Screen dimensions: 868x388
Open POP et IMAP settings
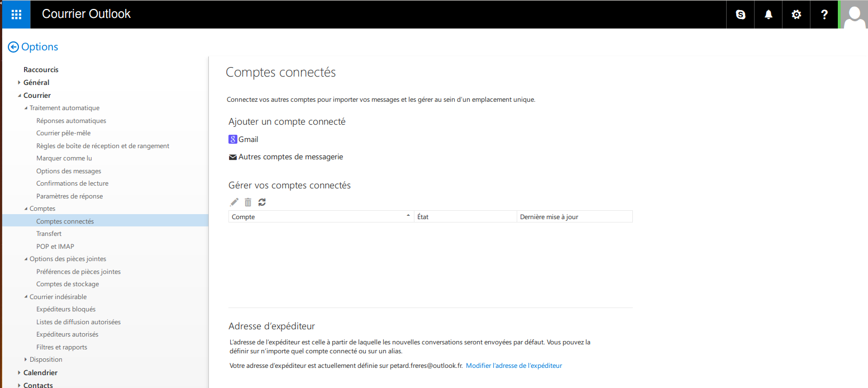pyautogui.click(x=55, y=247)
